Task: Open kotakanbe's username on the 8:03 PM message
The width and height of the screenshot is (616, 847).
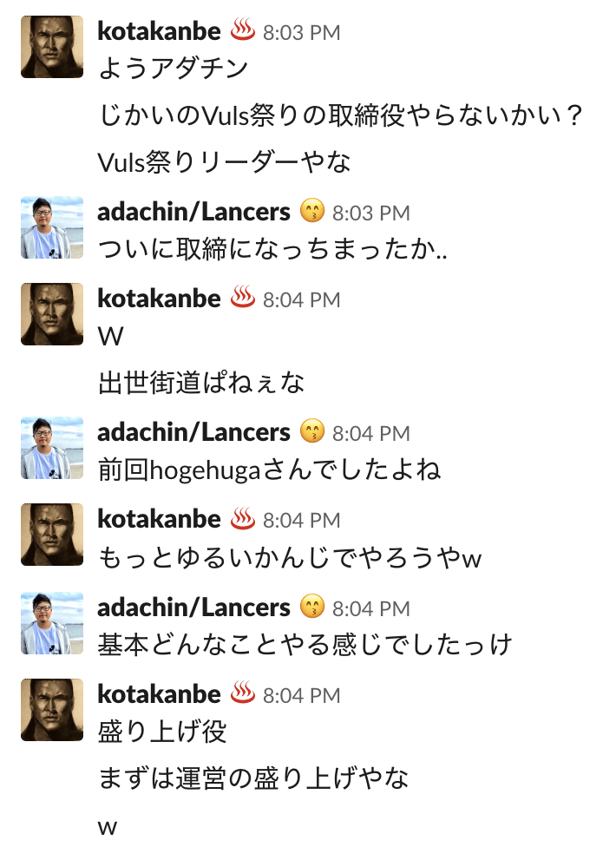Action: pyautogui.click(x=160, y=32)
